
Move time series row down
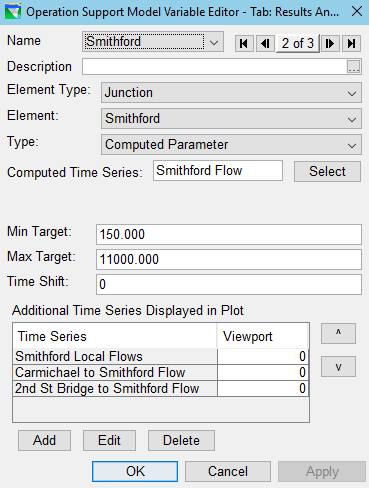click(338, 367)
